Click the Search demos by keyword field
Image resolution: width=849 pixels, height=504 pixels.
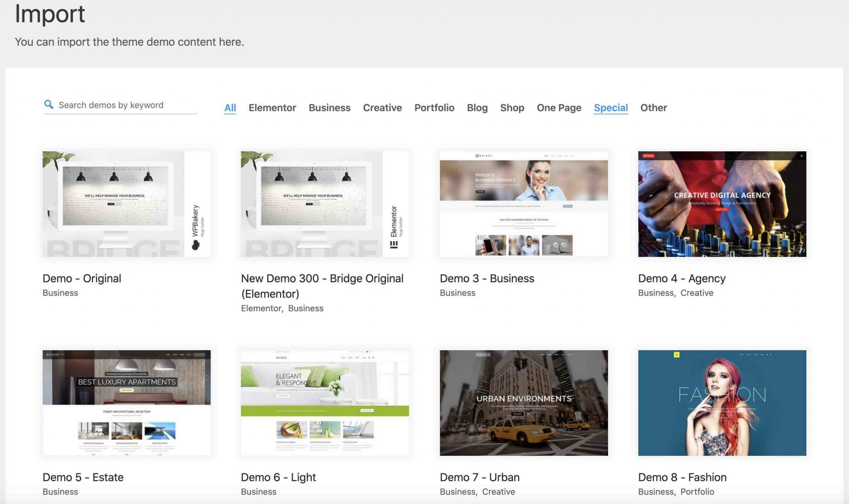point(124,105)
